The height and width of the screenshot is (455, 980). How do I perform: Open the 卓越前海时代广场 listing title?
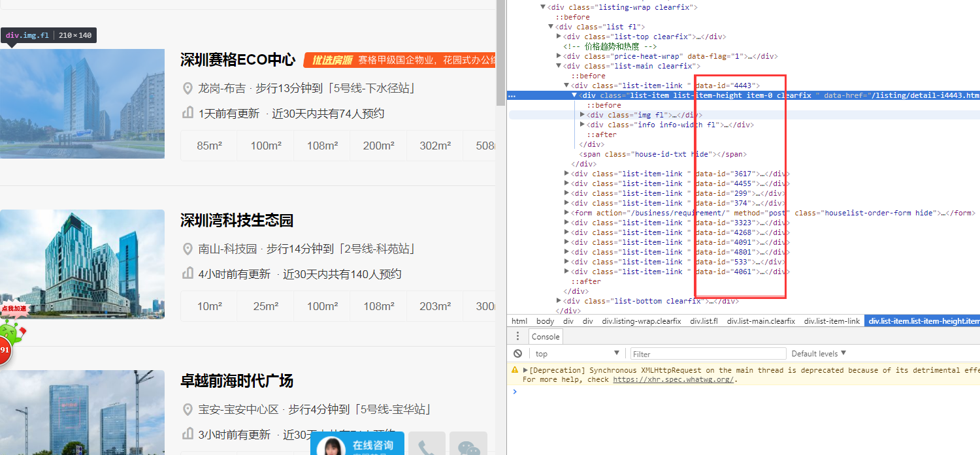pyautogui.click(x=237, y=381)
